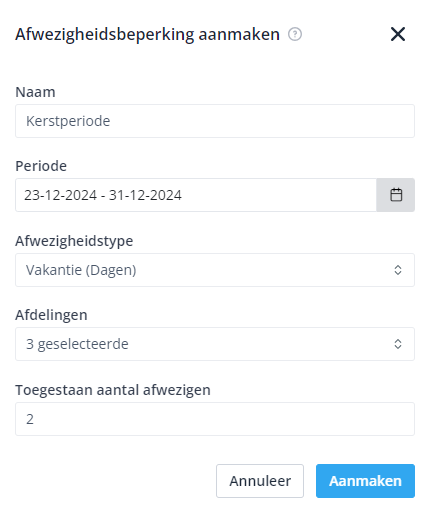
Task: Open the calendar picker icon for Periode
Action: click(396, 195)
